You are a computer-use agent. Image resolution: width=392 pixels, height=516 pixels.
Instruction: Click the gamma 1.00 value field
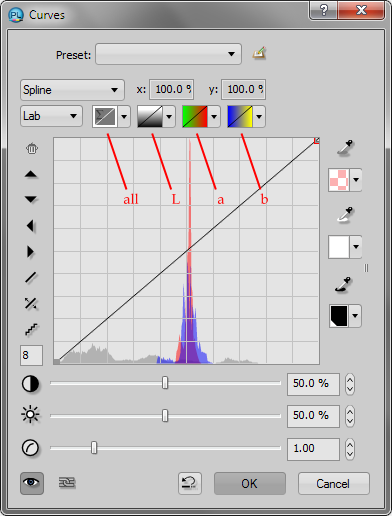(313, 449)
